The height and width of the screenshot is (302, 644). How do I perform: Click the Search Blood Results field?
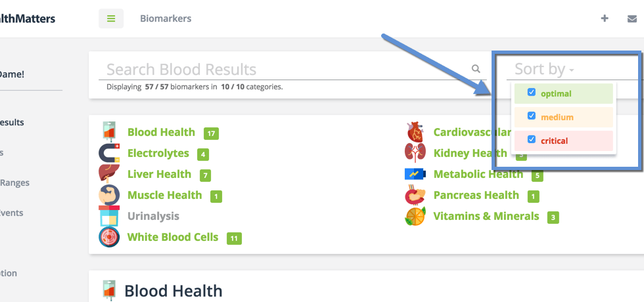[283, 69]
